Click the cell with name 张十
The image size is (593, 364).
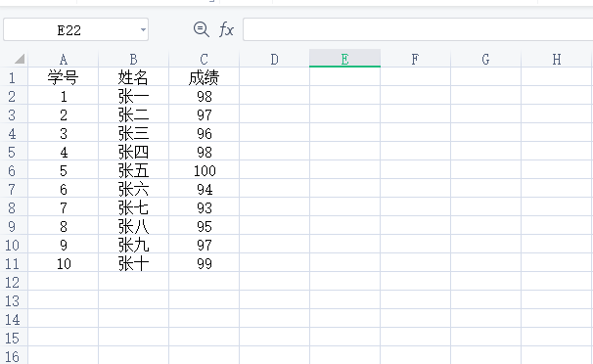tap(133, 263)
